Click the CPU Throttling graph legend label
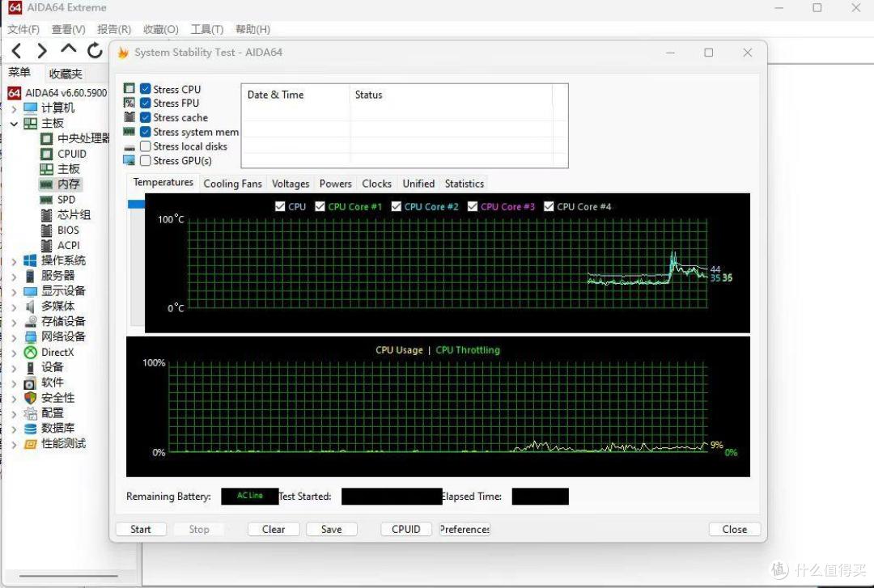Screen dimensions: 874x588 point(468,350)
